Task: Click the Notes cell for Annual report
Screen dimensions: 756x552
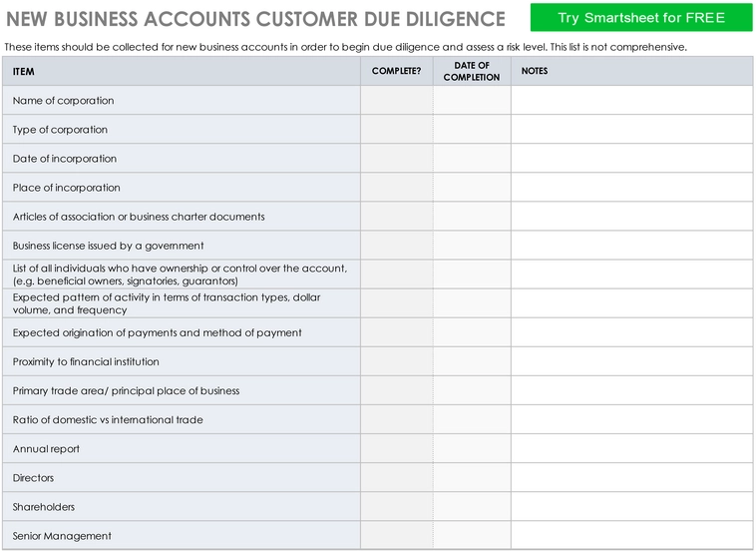Action: click(x=632, y=449)
